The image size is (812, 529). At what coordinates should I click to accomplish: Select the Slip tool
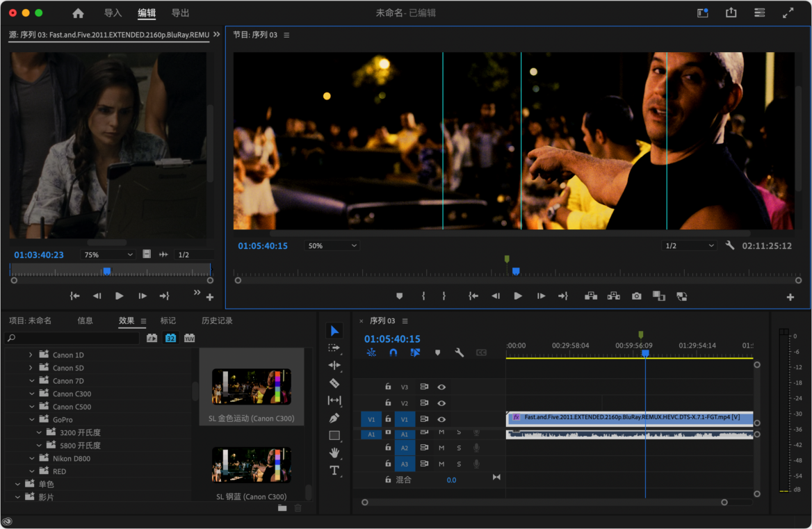[x=334, y=400]
